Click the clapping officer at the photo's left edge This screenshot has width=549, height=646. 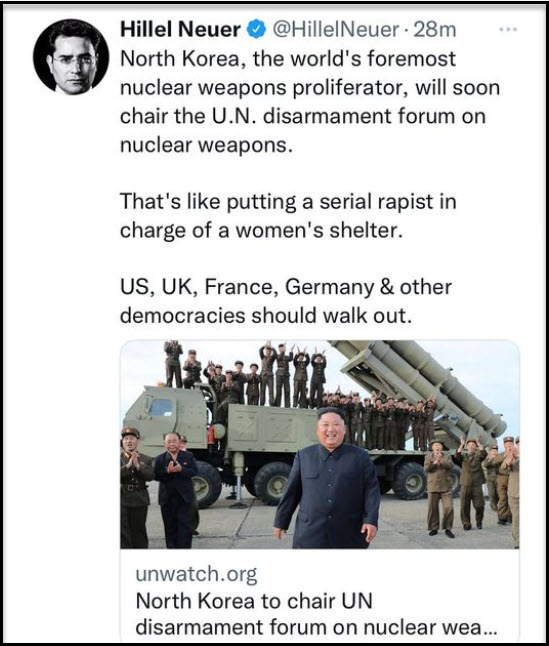pos(134,486)
